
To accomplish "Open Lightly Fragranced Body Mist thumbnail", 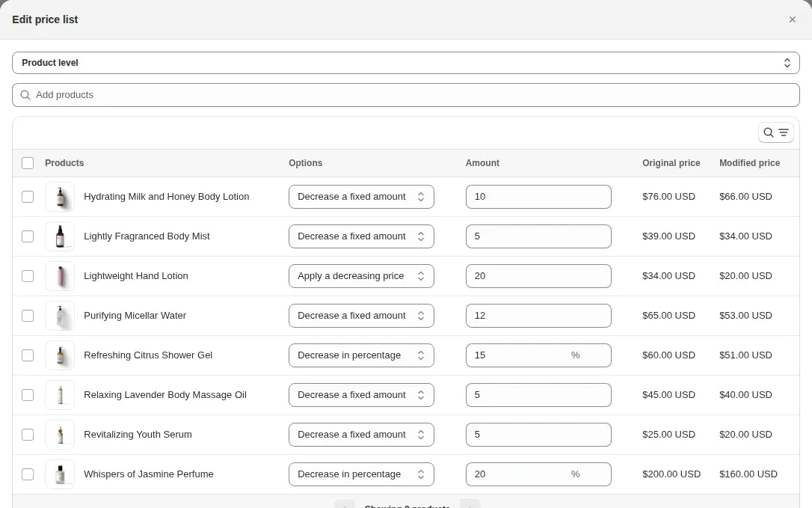I will click(60, 236).
